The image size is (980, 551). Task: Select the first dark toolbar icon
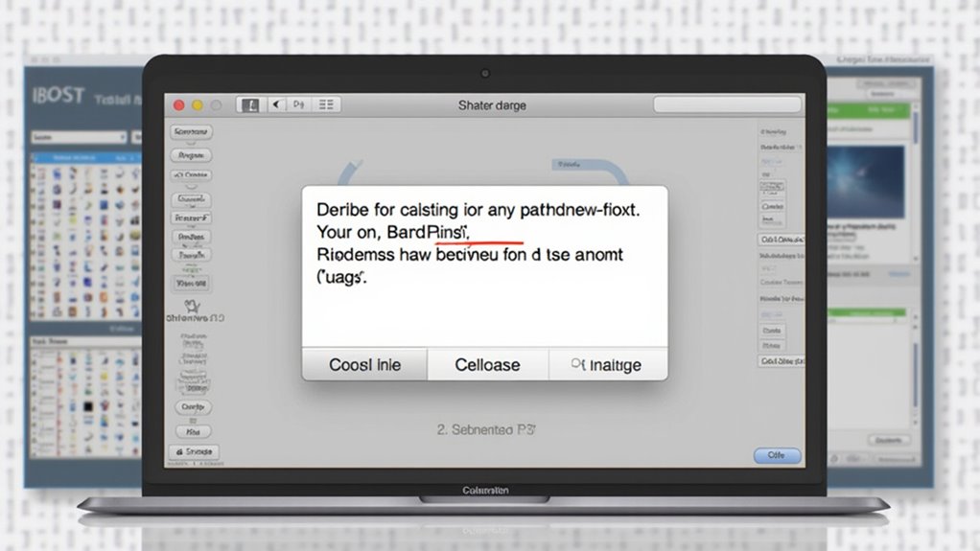tap(251, 105)
